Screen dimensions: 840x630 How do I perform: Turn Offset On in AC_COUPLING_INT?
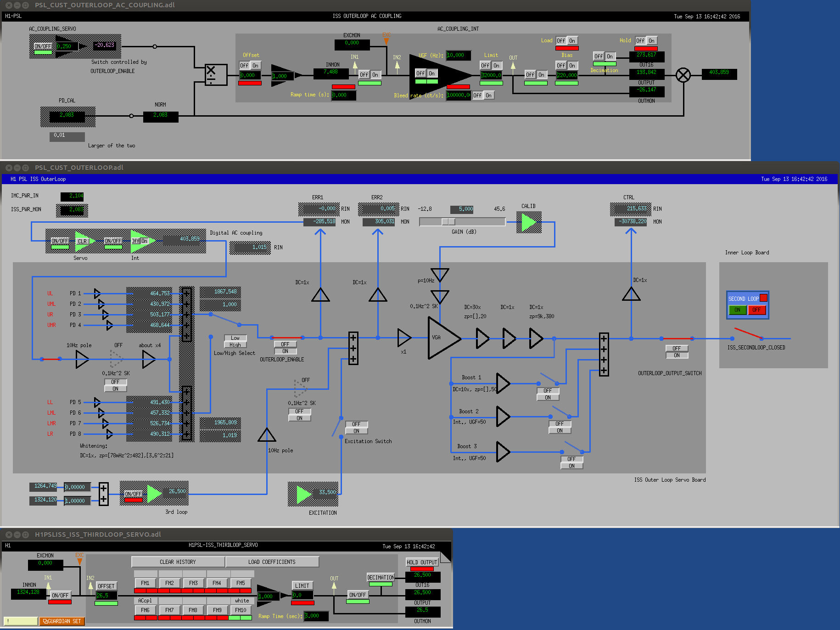[256, 66]
